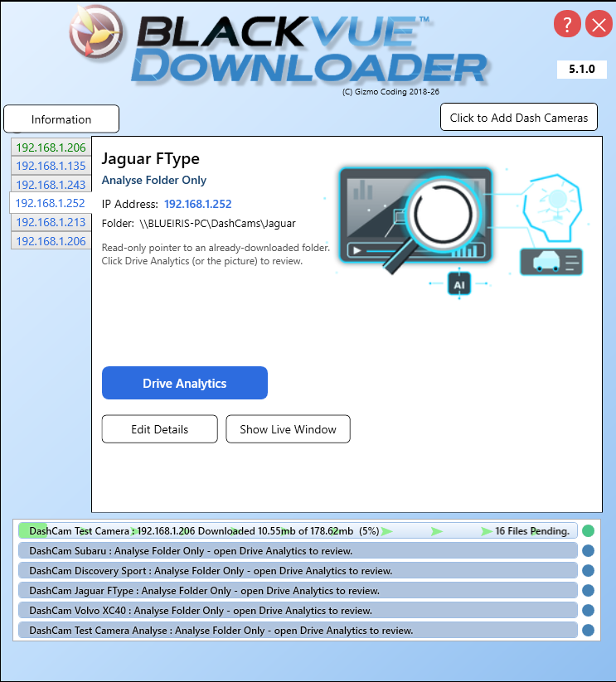This screenshot has height=682, width=616.
Task: Click the DashCam Jaguar FType status row
Action: [298, 591]
